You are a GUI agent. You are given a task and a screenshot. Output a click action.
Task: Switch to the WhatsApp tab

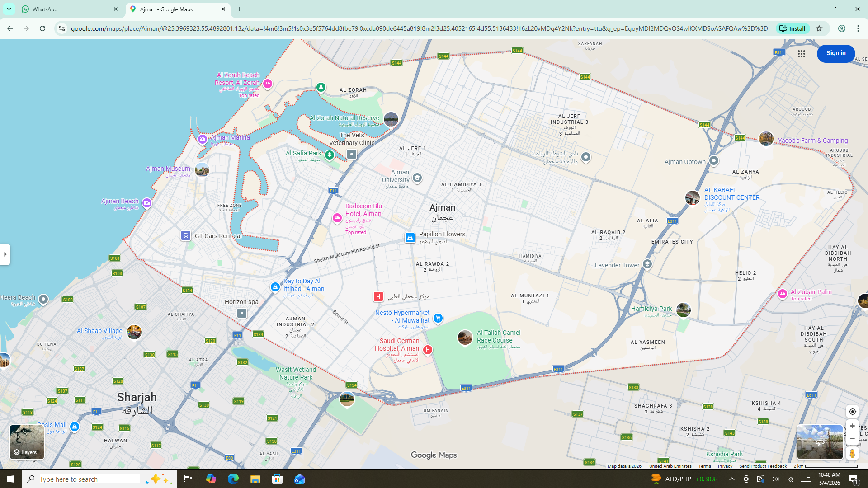(x=70, y=9)
